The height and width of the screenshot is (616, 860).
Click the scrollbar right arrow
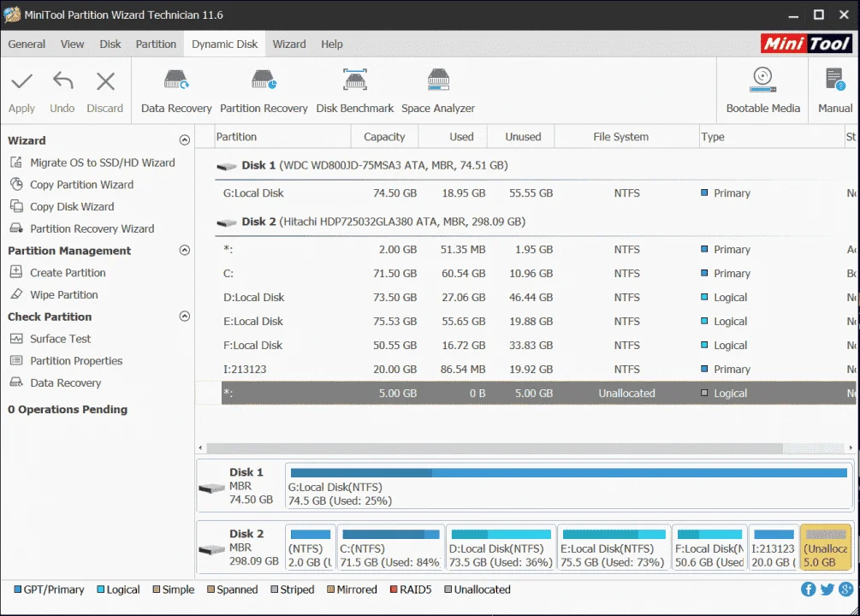851,448
